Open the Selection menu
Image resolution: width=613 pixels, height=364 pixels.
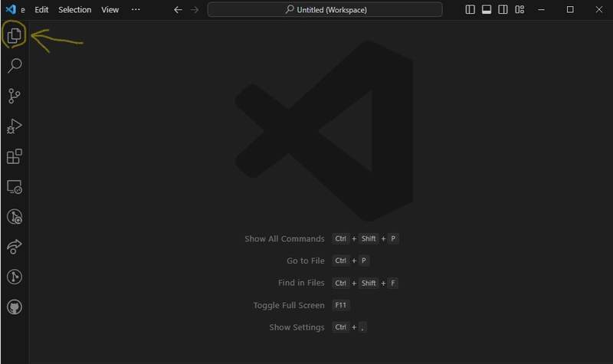point(74,10)
